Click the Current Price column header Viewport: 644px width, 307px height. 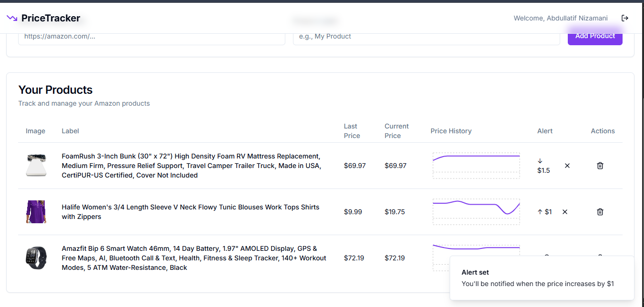coord(396,130)
